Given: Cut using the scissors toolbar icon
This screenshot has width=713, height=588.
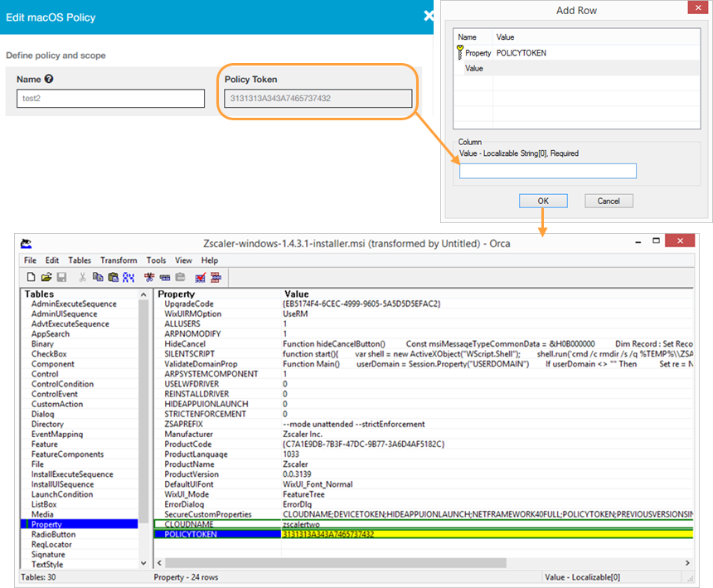Looking at the screenshot, I should pyautogui.click(x=82, y=277).
